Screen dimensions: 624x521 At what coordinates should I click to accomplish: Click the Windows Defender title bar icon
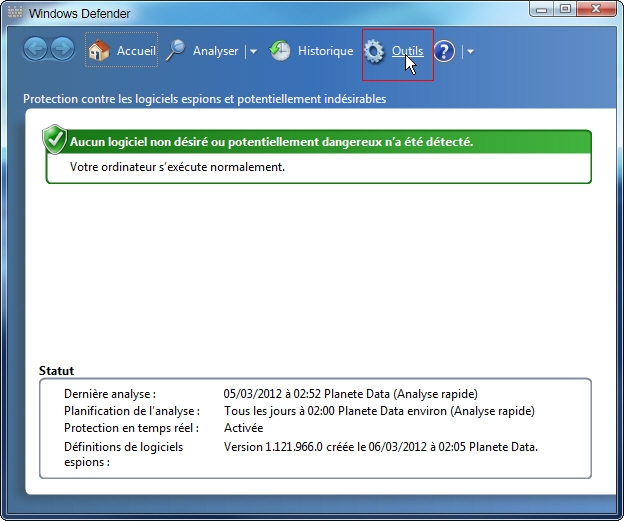[15, 12]
